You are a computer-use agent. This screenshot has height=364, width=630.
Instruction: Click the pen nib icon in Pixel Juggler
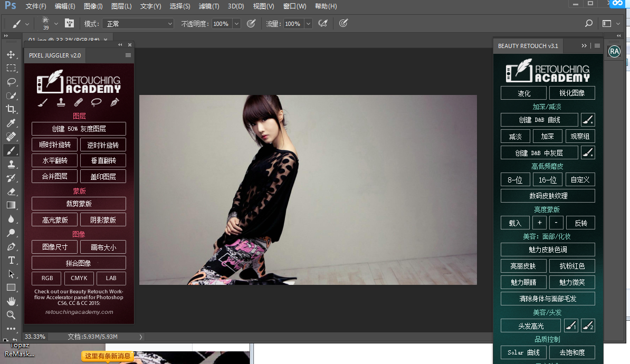tap(114, 102)
